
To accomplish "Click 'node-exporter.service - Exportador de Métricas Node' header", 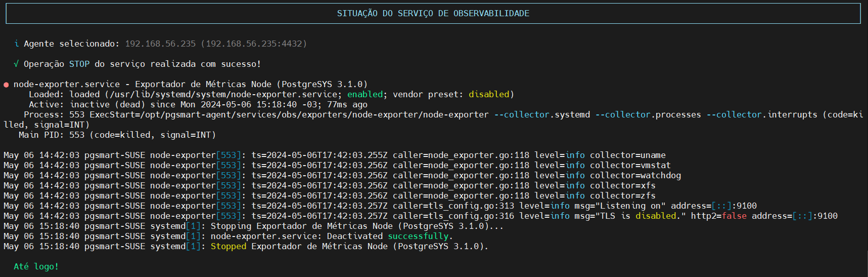I will (145, 85).
